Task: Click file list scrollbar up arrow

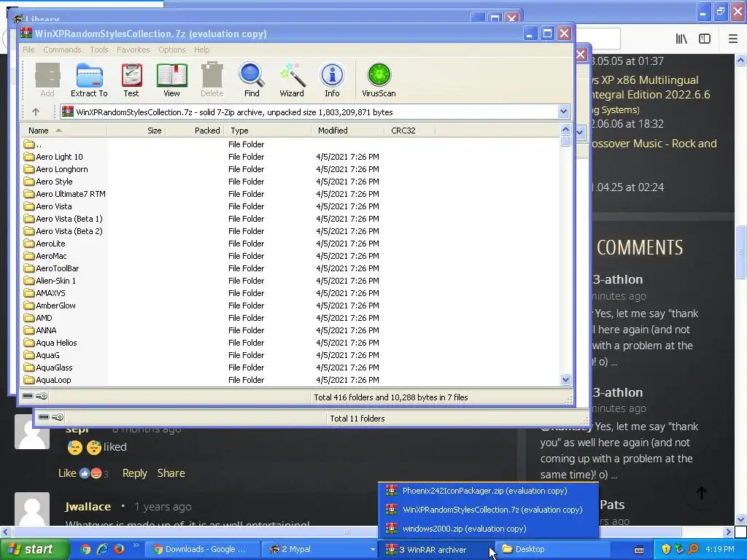Action: click(x=565, y=130)
